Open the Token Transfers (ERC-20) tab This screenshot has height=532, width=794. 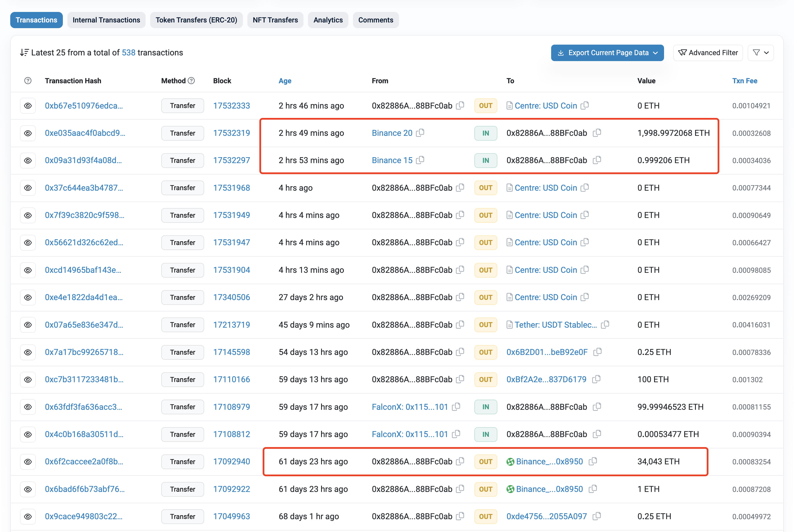point(196,20)
